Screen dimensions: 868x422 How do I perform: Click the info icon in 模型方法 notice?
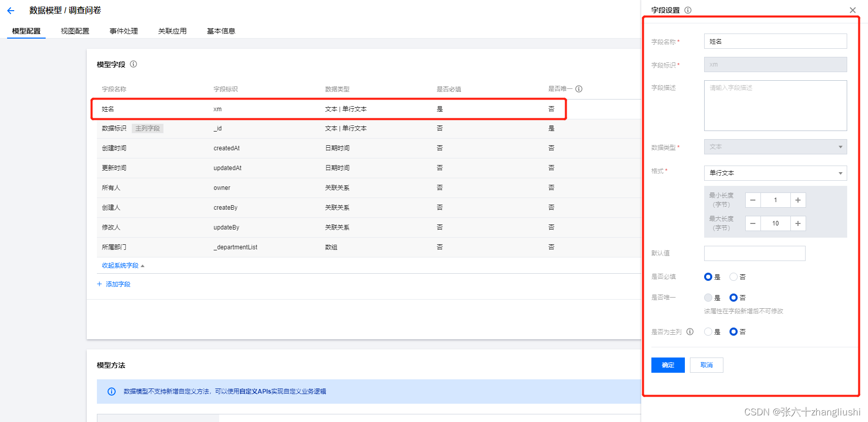tap(112, 392)
